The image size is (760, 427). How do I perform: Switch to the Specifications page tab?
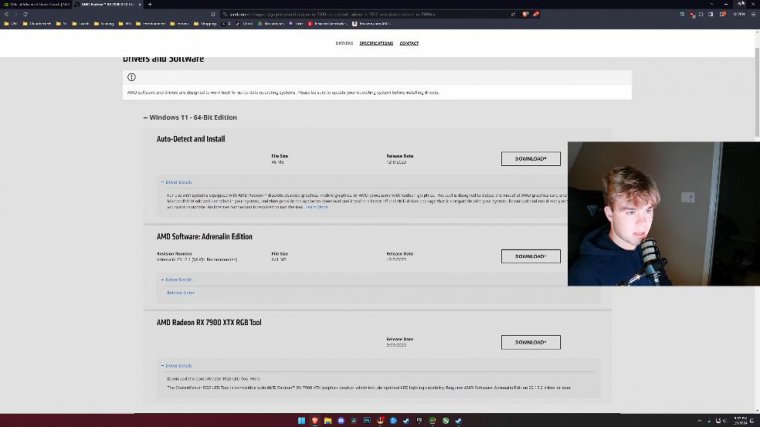pos(376,44)
